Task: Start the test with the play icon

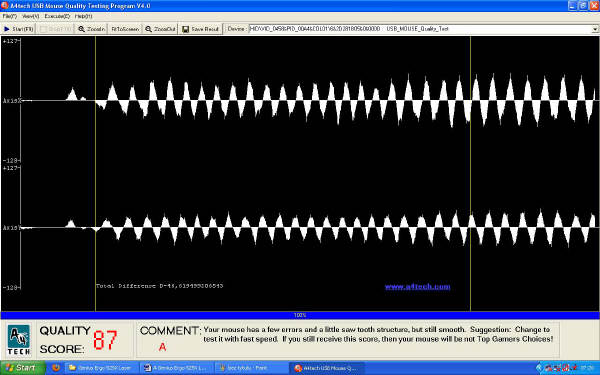Action: point(7,29)
